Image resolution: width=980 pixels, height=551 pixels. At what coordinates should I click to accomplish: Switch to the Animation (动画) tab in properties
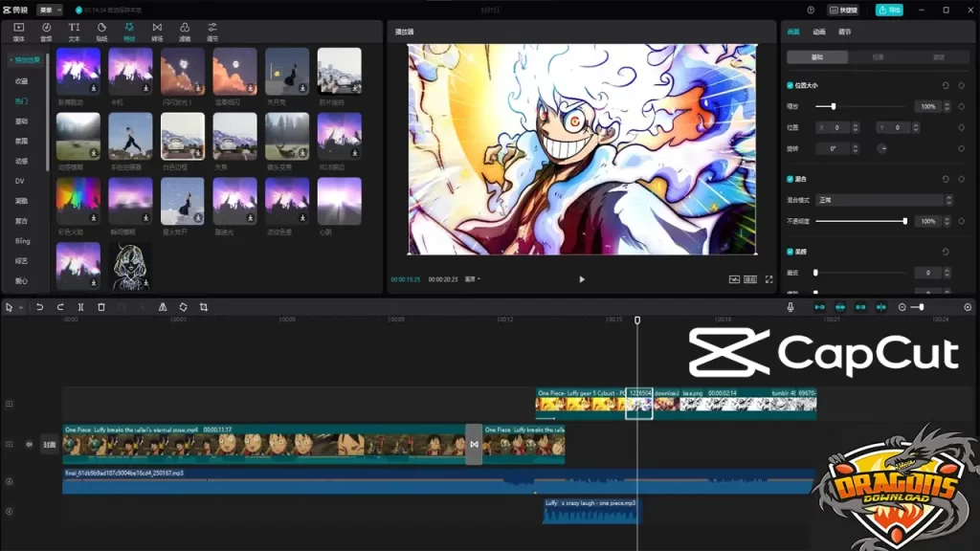[819, 32]
